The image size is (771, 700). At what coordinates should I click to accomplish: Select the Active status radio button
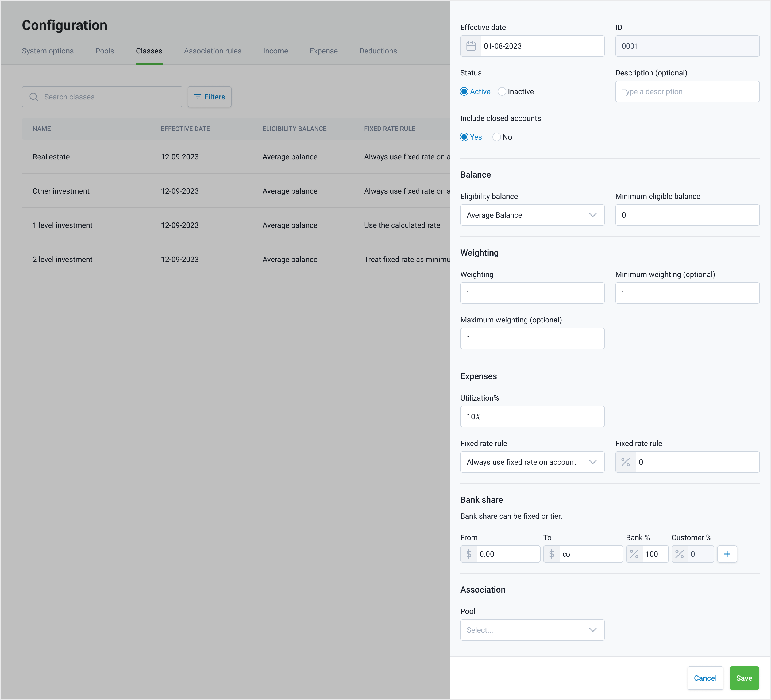(464, 91)
